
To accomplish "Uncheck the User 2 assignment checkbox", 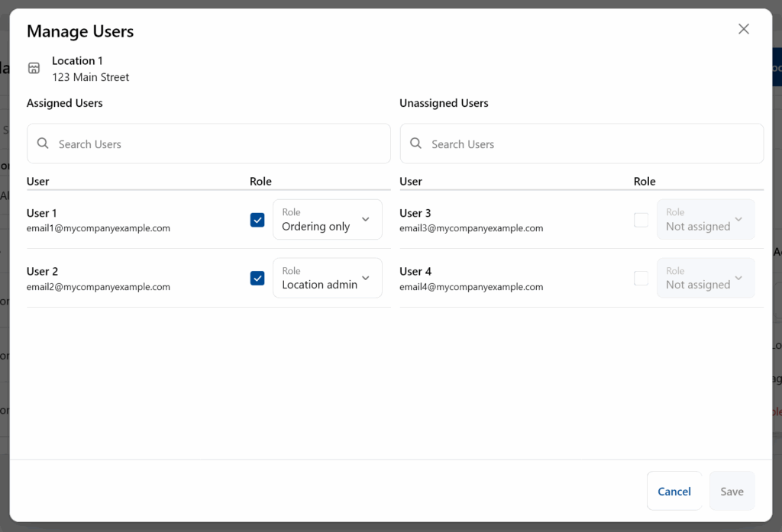I will point(257,278).
